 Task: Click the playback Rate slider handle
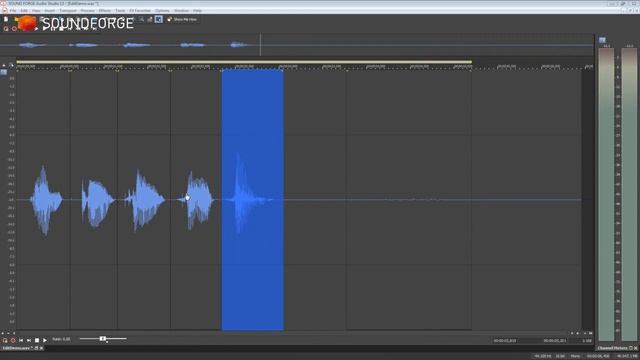pos(103,339)
